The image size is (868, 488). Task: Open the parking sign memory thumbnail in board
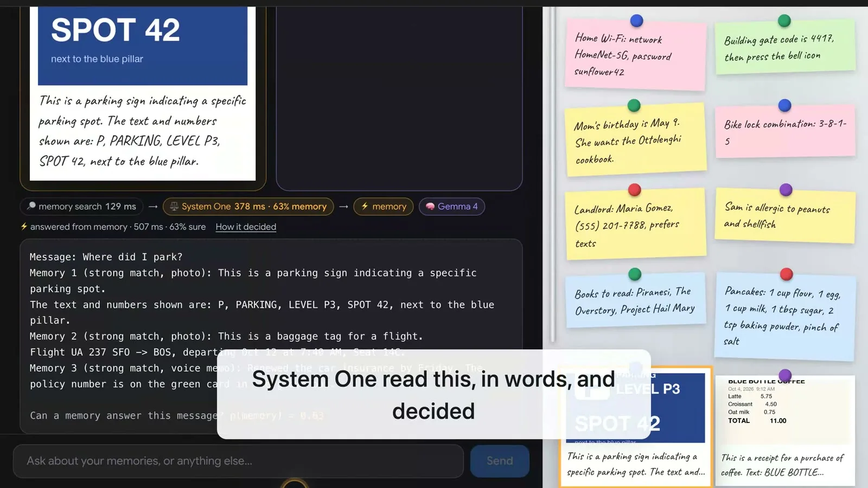(x=635, y=427)
